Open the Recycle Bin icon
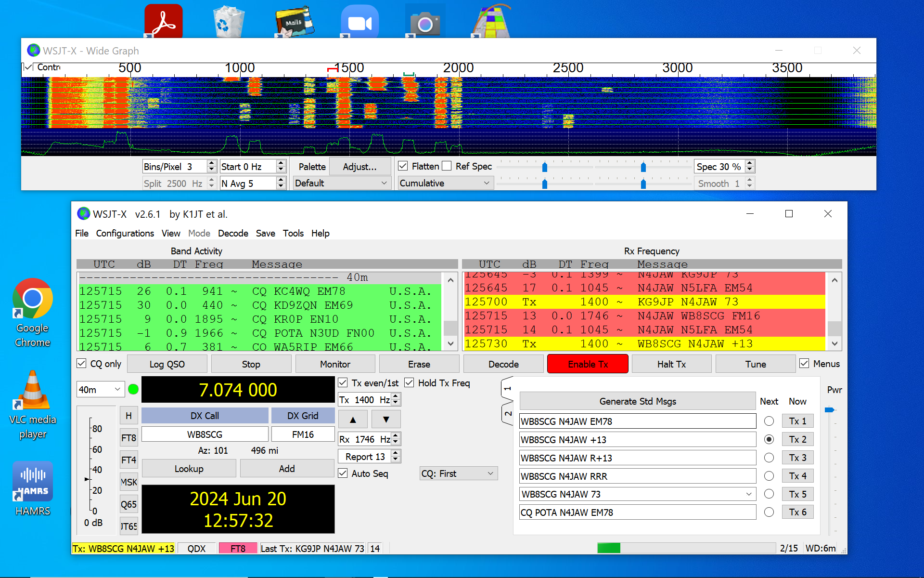924x578 pixels. [229, 22]
